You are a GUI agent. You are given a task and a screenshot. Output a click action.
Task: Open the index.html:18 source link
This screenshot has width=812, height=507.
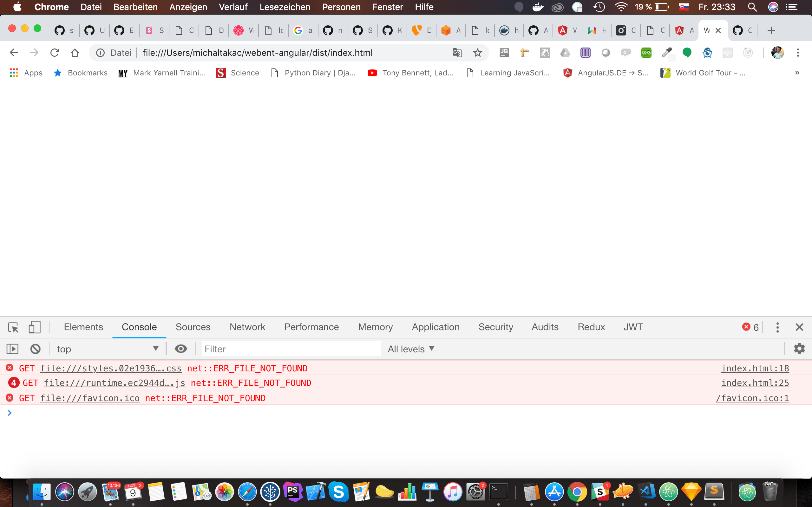755,368
